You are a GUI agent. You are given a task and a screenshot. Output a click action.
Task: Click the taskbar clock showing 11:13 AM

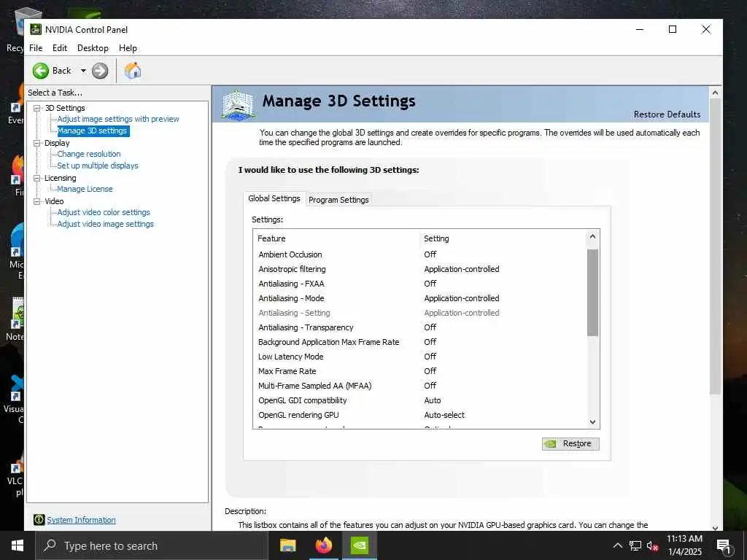[x=684, y=545]
